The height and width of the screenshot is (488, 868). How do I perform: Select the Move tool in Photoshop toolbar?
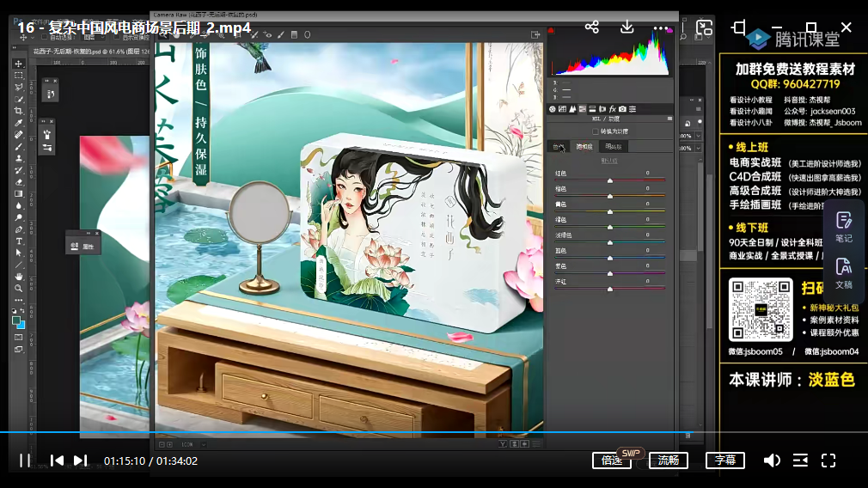point(19,64)
